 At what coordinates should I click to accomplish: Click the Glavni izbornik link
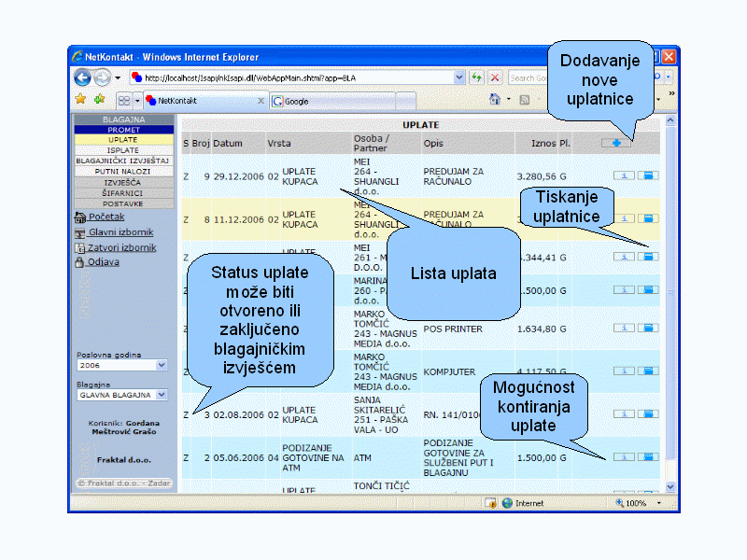(x=121, y=231)
